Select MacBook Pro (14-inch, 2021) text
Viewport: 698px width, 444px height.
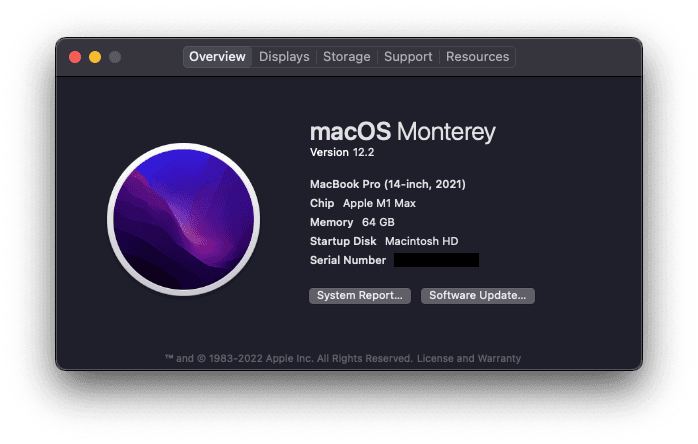(388, 184)
